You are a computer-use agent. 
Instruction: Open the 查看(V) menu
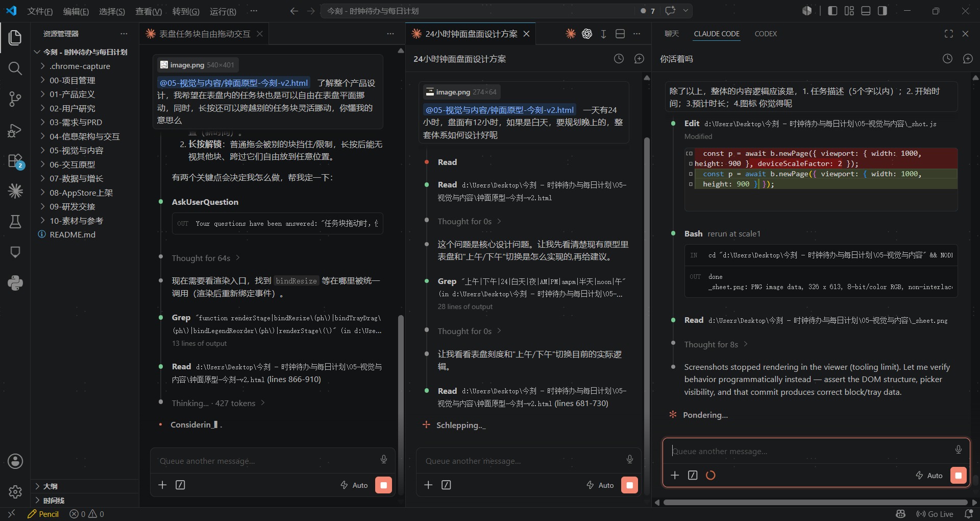[149, 11]
